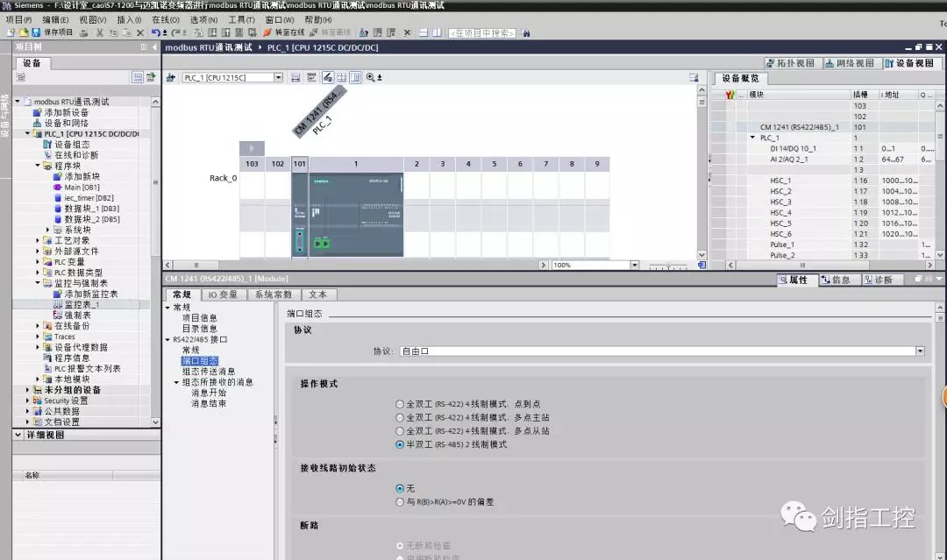Open 组态传送消息 in properties navigation

(209, 372)
